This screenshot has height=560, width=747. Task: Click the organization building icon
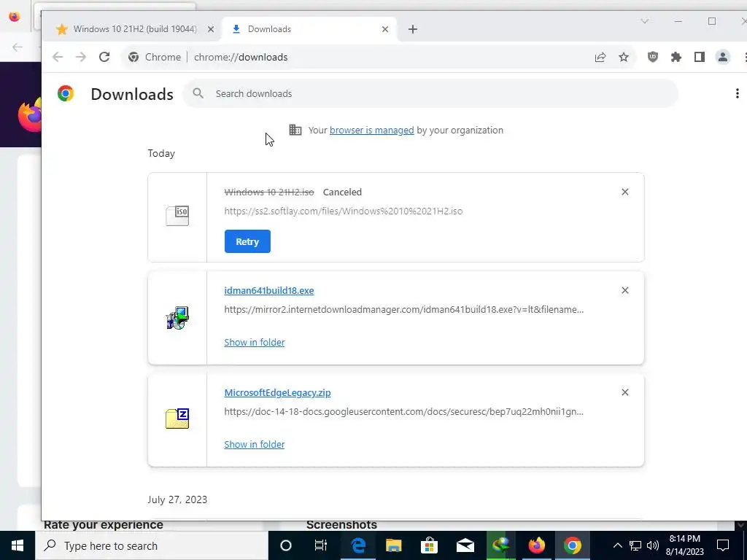pyautogui.click(x=295, y=130)
